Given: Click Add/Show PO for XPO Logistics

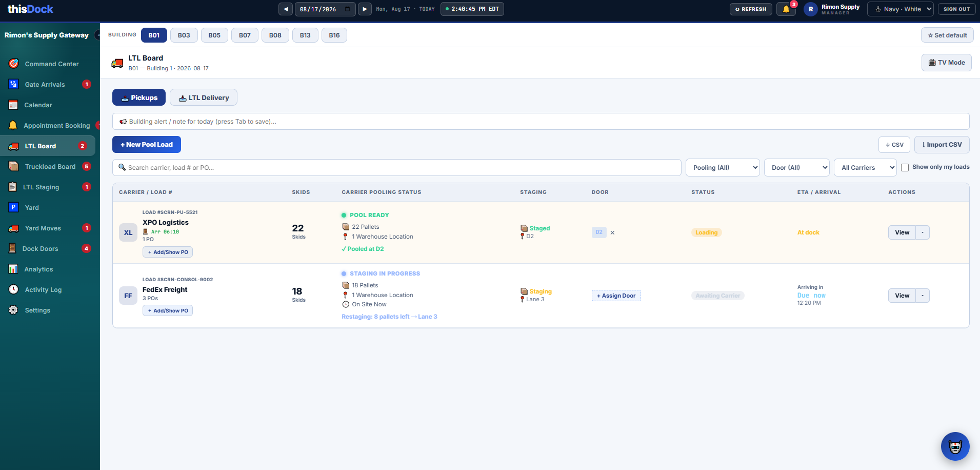Looking at the screenshot, I should coord(168,252).
